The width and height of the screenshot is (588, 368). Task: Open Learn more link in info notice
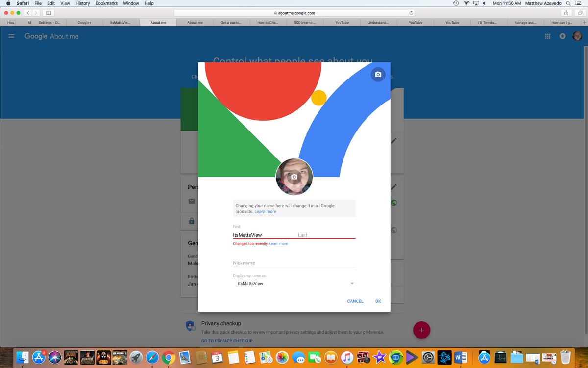click(265, 212)
